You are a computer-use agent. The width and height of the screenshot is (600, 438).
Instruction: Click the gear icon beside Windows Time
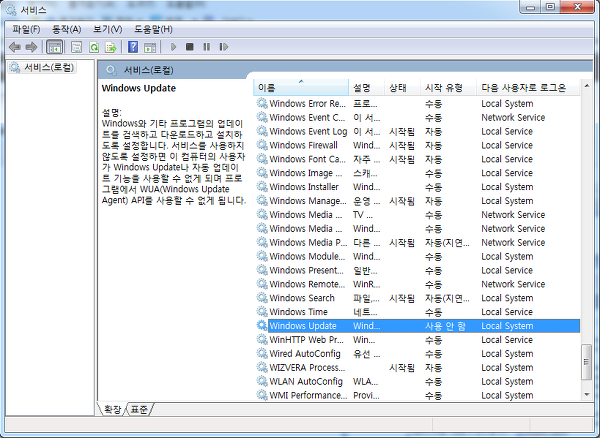point(262,312)
